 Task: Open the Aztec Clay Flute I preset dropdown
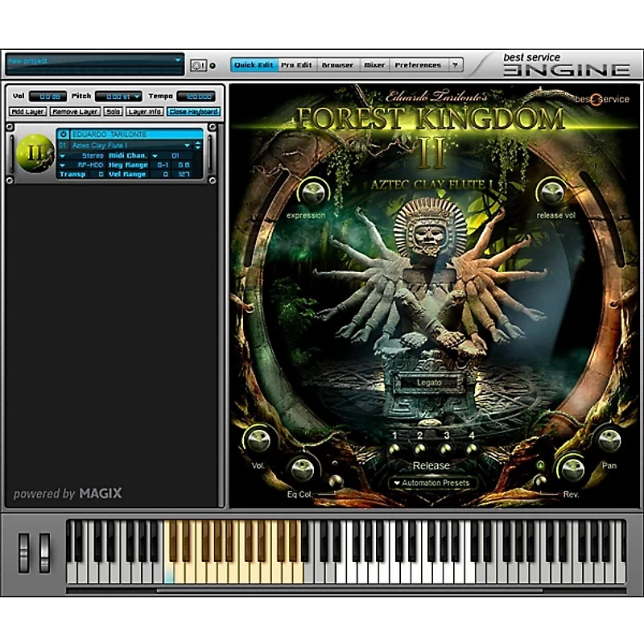(x=188, y=146)
